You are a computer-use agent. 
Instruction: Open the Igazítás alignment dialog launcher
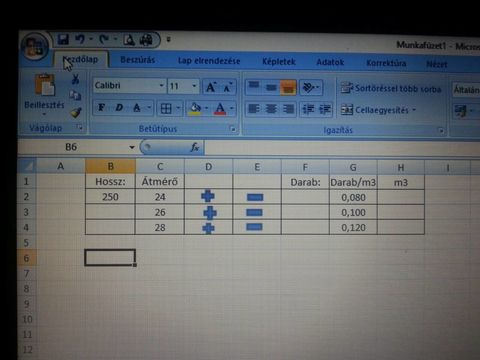(441, 131)
